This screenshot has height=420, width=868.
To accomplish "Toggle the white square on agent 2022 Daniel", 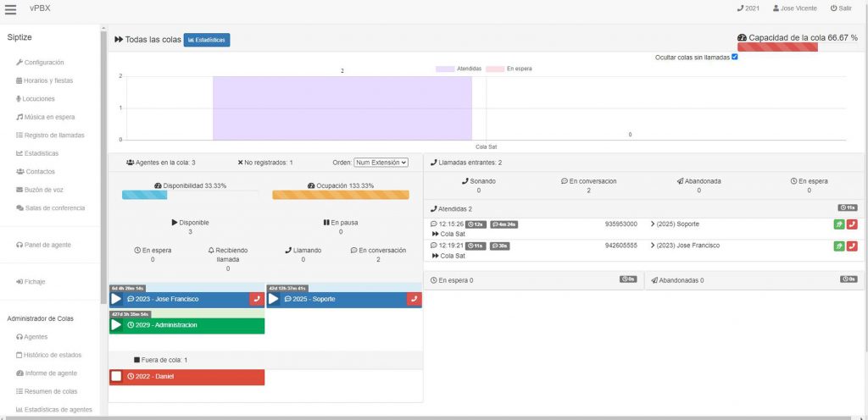I will pyautogui.click(x=116, y=376).
